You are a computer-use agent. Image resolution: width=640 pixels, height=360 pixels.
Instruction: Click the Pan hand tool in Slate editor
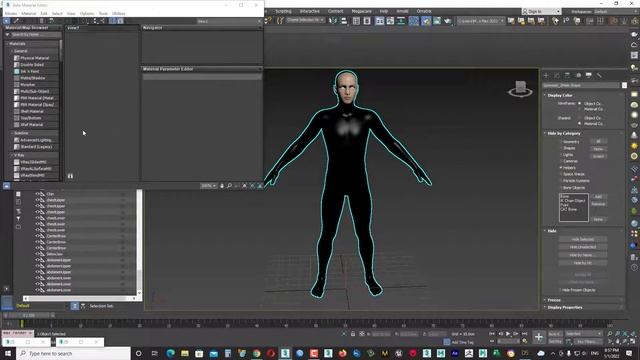(x=222, y=186)
